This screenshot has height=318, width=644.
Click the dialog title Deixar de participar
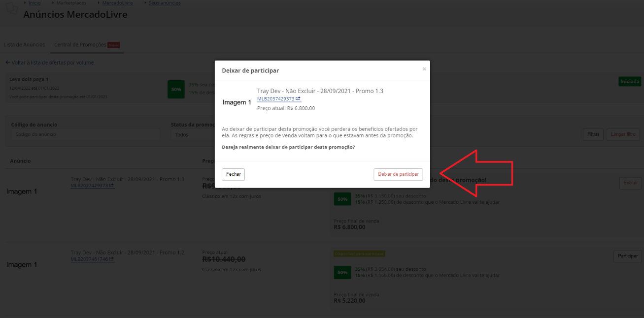tap(250, 71)
